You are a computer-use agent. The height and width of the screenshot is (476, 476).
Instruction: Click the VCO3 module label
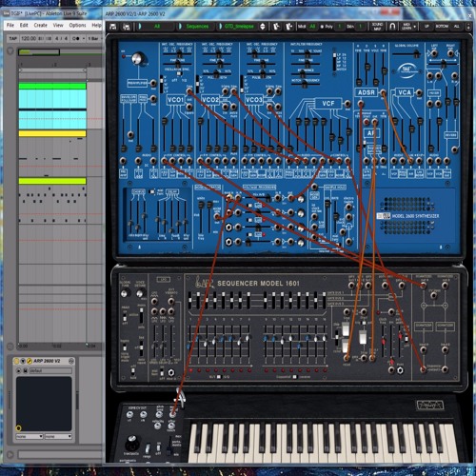click(253, 100)
